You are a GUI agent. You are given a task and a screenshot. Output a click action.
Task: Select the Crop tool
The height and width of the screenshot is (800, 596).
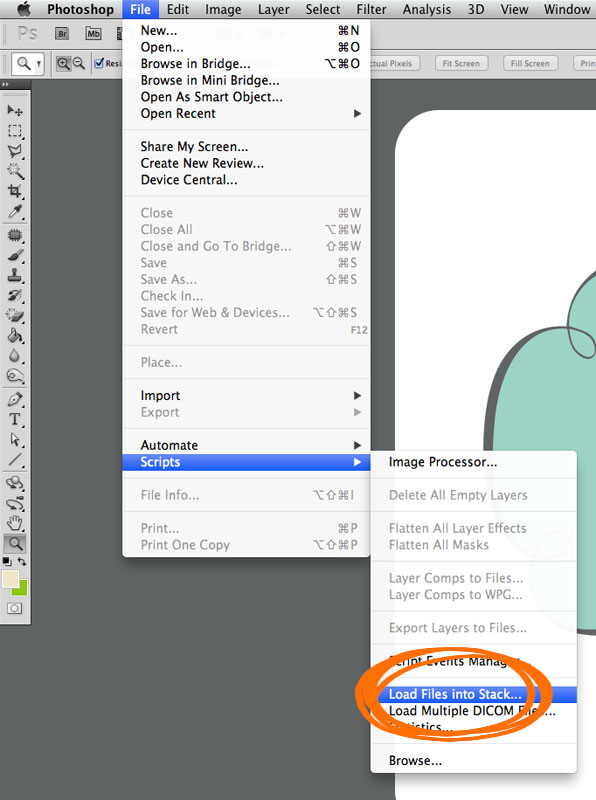coord(15,191)
